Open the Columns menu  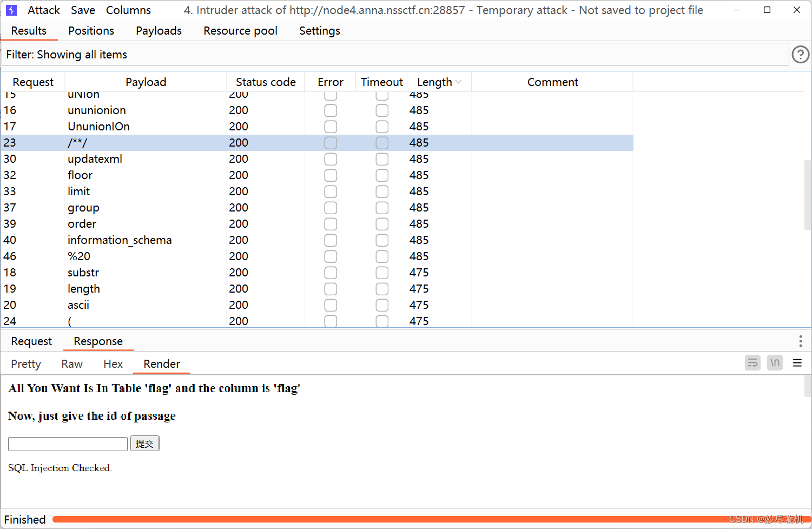pyautogui.click(x=128, y=10)
